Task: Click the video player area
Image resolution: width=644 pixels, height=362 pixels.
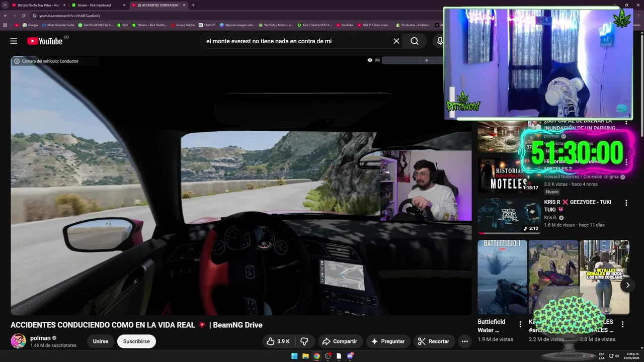Action: (241, 186)
